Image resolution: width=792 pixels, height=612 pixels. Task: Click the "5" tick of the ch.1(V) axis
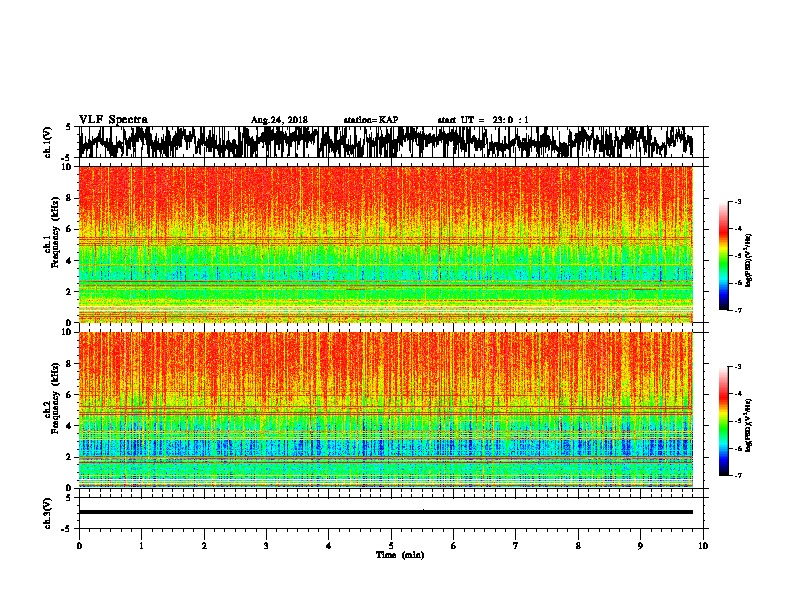pos(68,127)
